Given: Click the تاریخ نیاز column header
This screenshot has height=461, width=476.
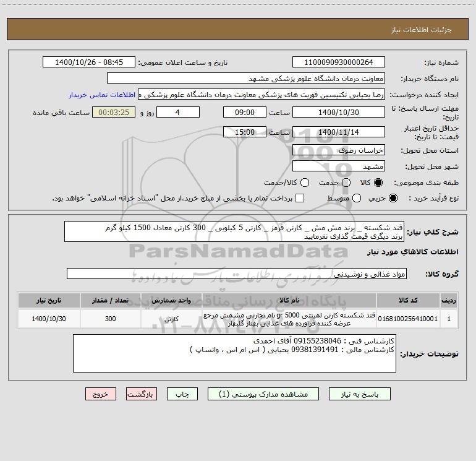Looking at the screenshot, I should (49, 301).
